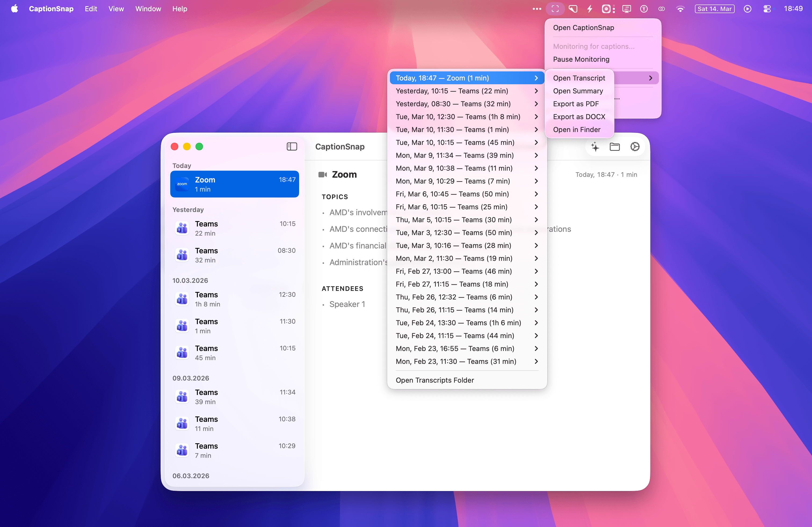Click Open Transcripts Folder at menu bottom
Image resolution: width=812 pixels, height=527 pixels.
pyautogui.click(x=435, y=380)
